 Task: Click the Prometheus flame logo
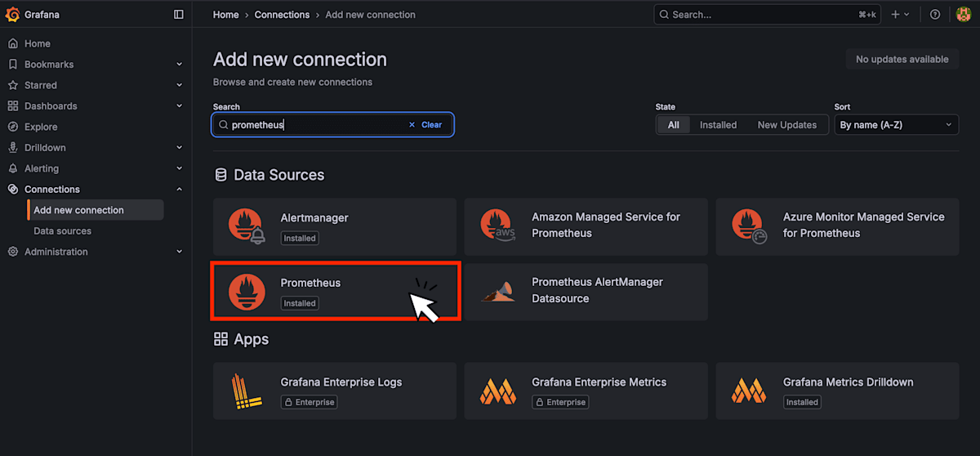pos(247,292)
